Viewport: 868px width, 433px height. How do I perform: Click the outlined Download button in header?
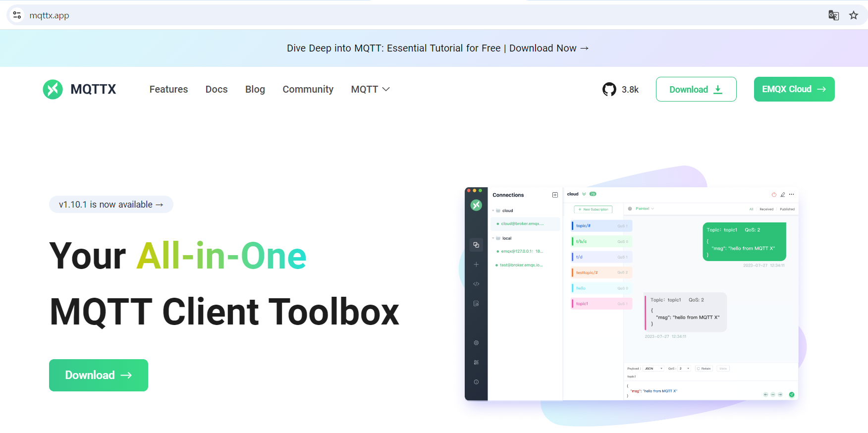[x=696, y=89]
